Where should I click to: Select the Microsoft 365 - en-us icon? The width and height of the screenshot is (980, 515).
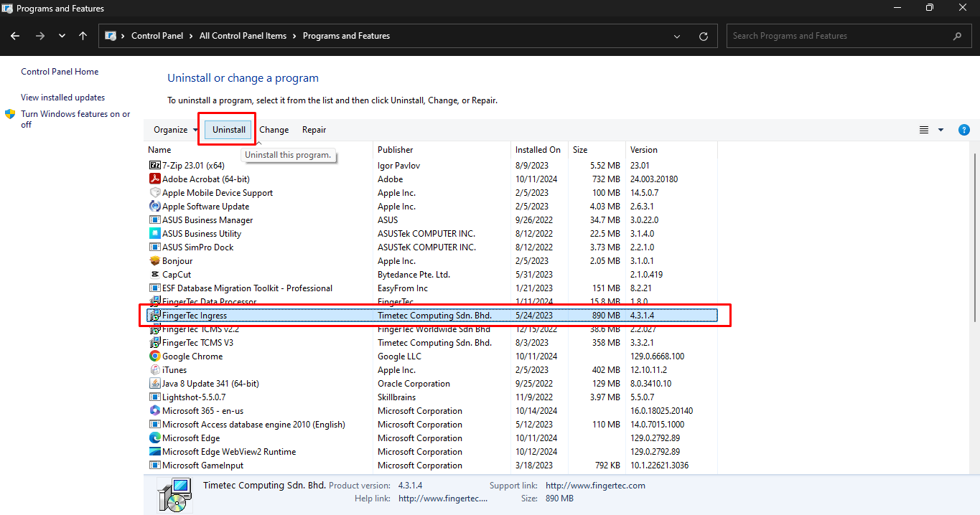point(154,411)
